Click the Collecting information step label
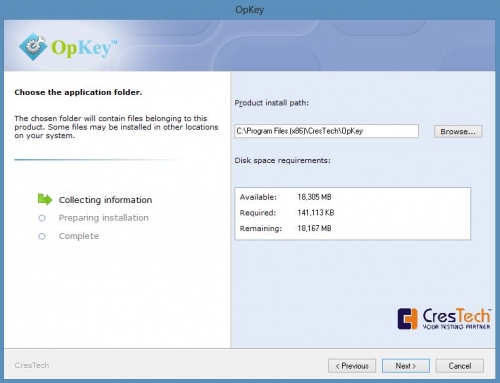This screenshot has width=500, height=383. (x=105, y=200)
